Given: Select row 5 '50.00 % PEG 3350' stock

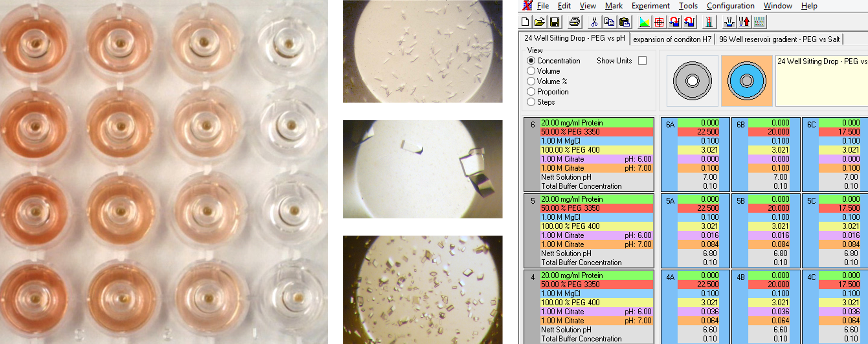Looking at the screenshot, I should click(597, 208).
